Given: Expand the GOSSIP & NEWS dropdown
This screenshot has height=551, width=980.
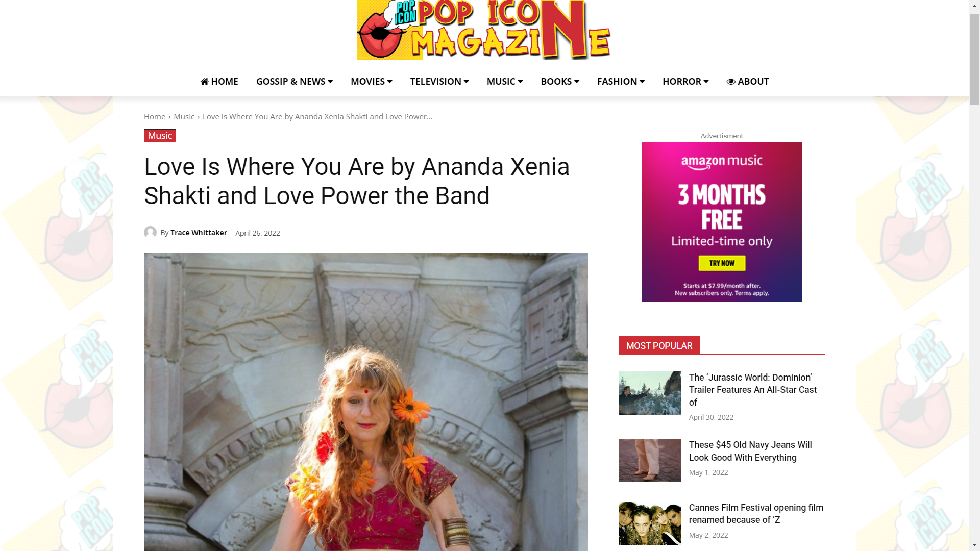Looking at the screenshot, I should click(x=295, y=82).
